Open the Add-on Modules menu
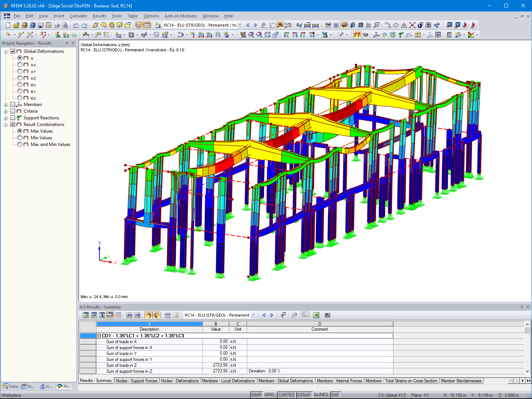The width and height of the screenshot is (532, 399). (181, 16)
